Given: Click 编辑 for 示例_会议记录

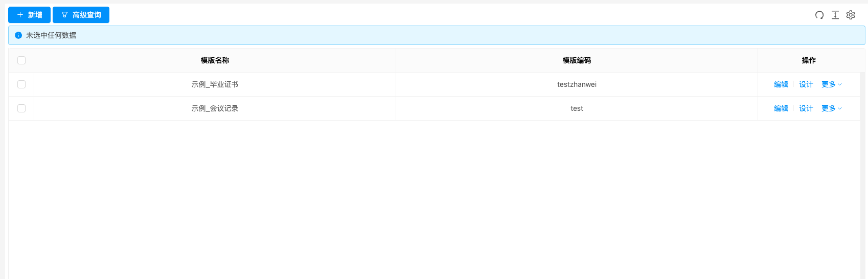Looking at the screenshot, I should tap(781, 108).
